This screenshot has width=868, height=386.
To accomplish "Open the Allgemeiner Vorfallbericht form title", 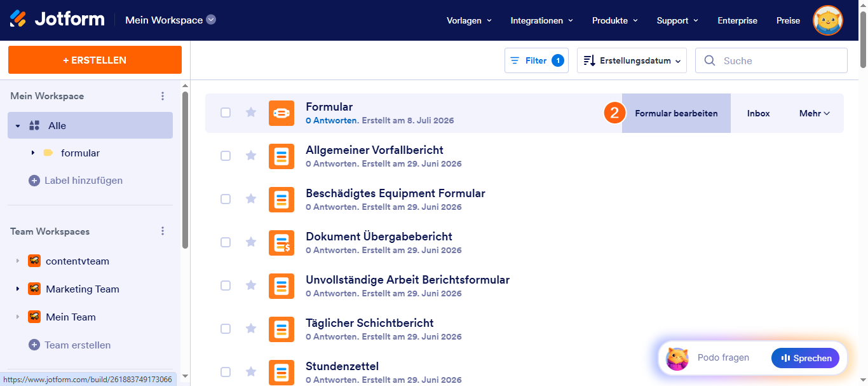I will coord(374,150).
